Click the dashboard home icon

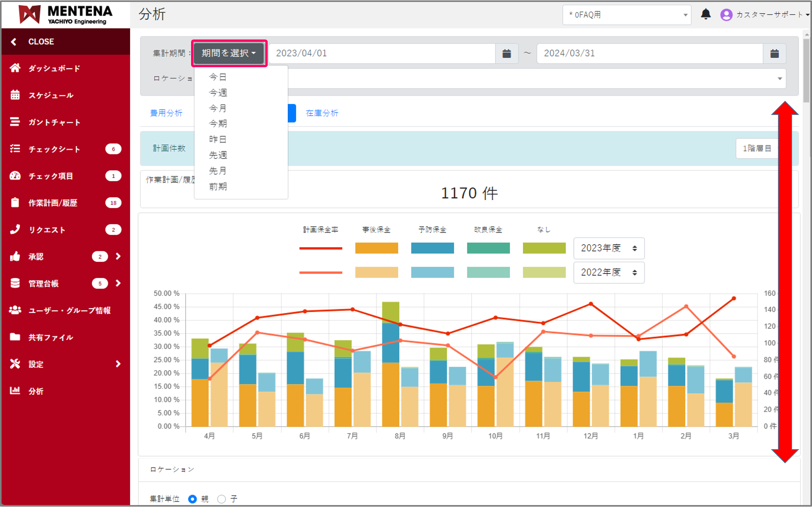point(15,68)
